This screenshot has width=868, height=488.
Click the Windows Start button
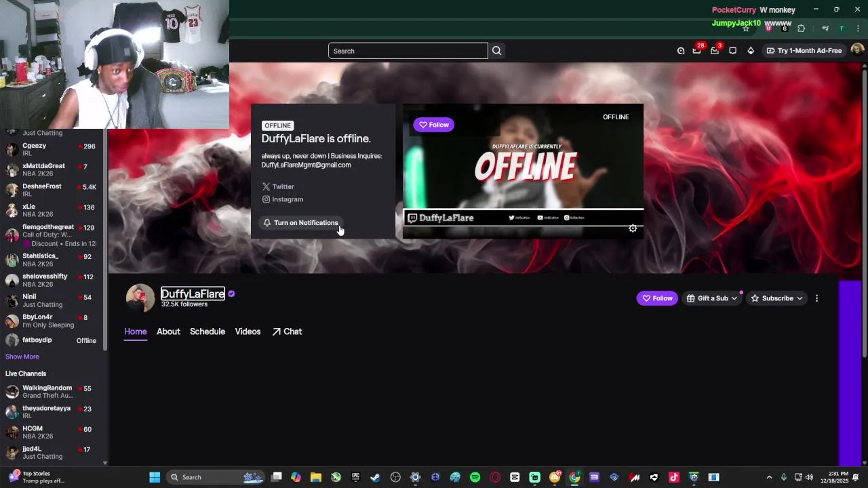(155, 477)
